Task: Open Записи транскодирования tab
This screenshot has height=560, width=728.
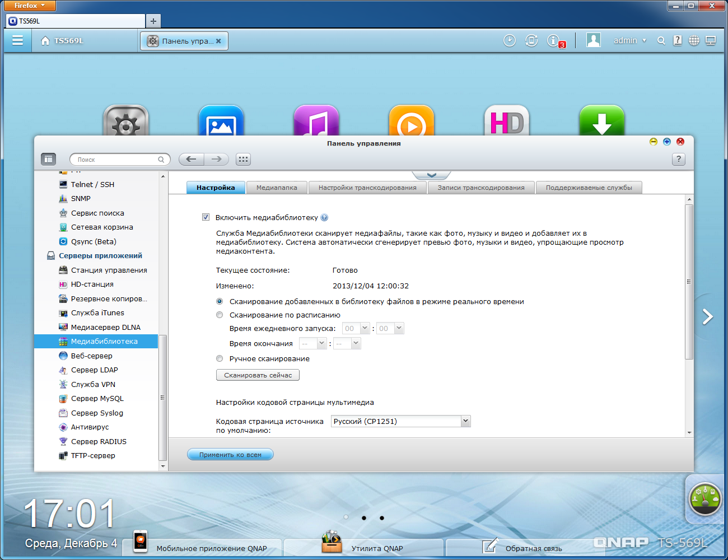Action: (481, 188)
